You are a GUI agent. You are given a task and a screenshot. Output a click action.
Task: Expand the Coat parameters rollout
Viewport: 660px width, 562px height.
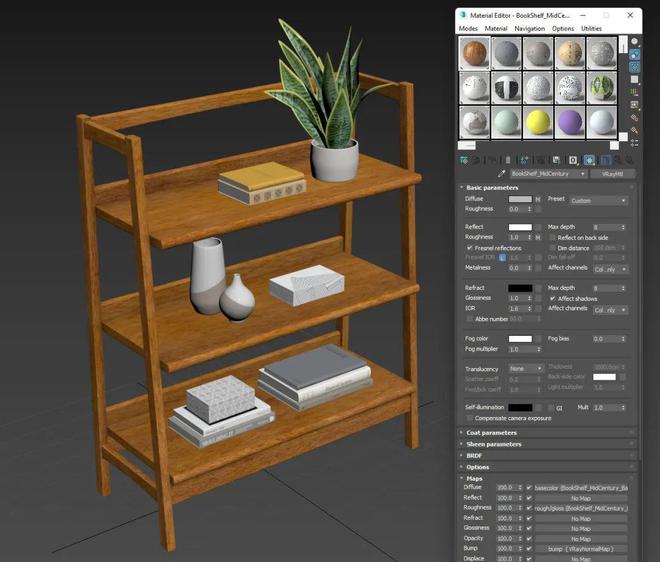click(x=492, y=433)
